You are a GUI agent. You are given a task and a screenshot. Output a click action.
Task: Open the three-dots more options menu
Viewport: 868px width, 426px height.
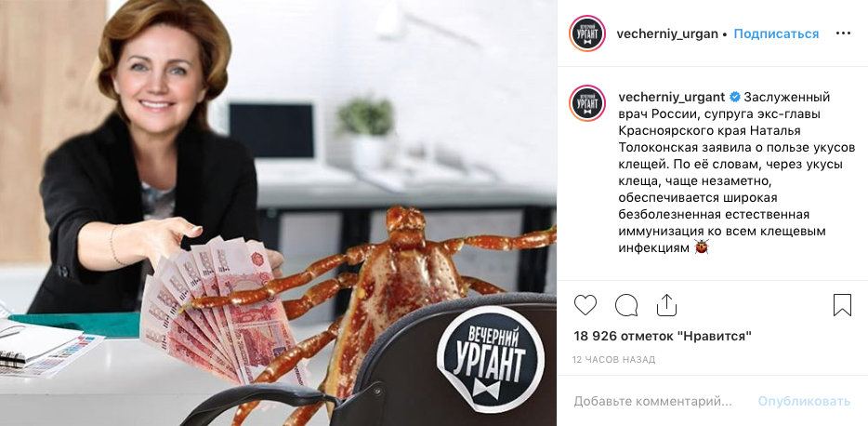pyautogui.click(x=843, y=33)
